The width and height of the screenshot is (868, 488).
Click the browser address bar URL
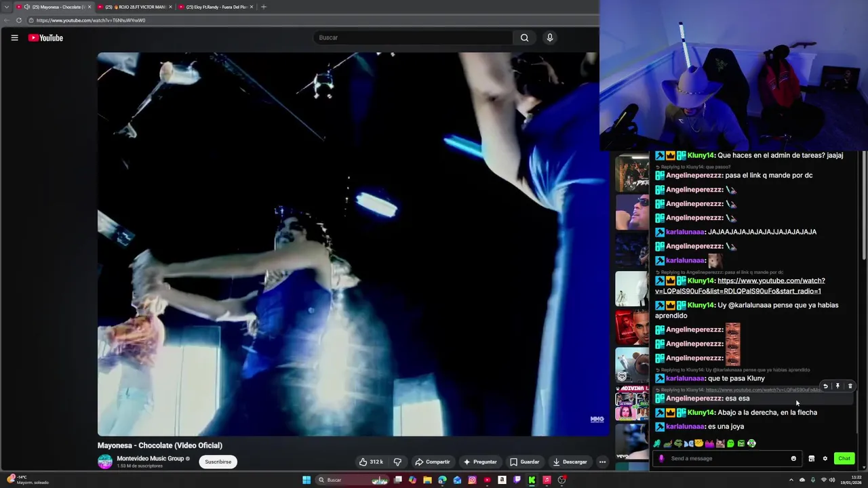91,20
